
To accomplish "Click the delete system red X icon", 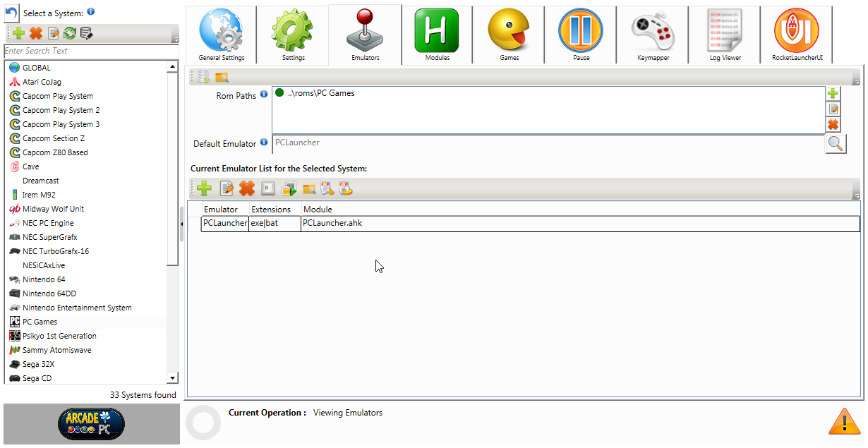I will pyautogui.click(x=36, y=33).
